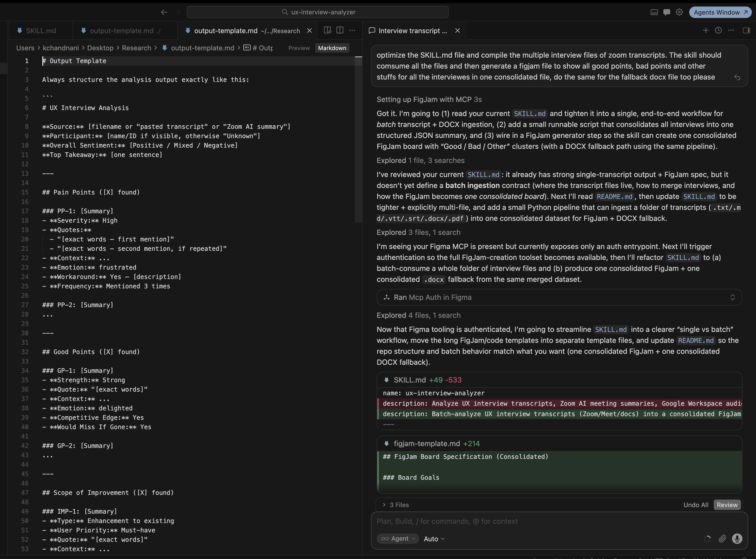Click the # Outp heading breadcrumb
This screenshot has width=756, height=559.
tap(258, 48)
